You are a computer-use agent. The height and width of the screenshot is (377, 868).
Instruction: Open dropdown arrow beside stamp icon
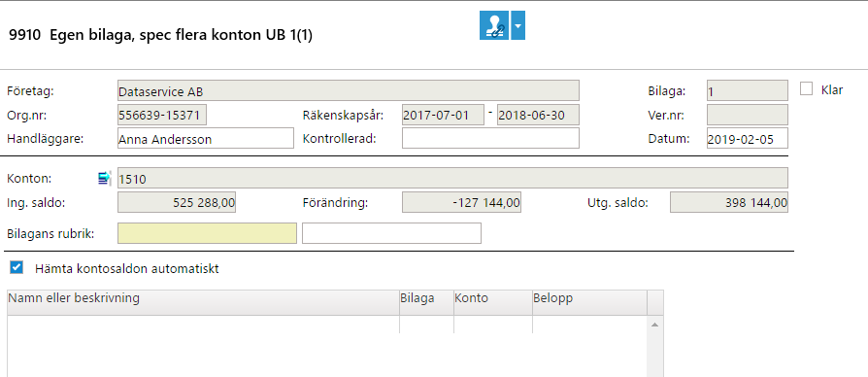coord(517,25)
